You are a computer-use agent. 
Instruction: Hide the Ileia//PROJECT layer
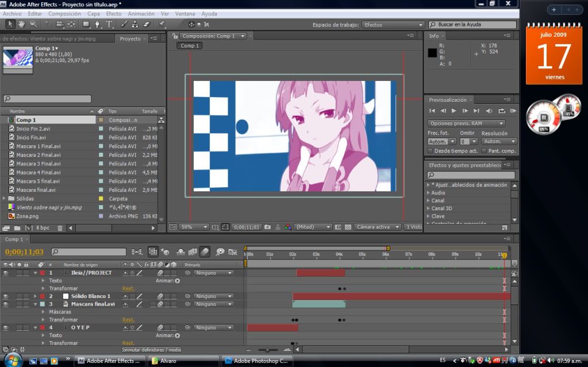pyautogui.click(x=6, y=273)
